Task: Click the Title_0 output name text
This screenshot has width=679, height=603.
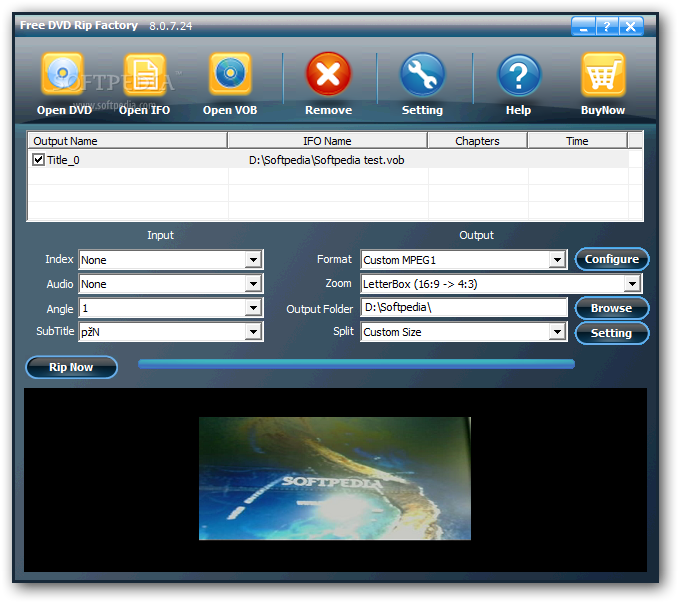Action: tap(63, 160)
